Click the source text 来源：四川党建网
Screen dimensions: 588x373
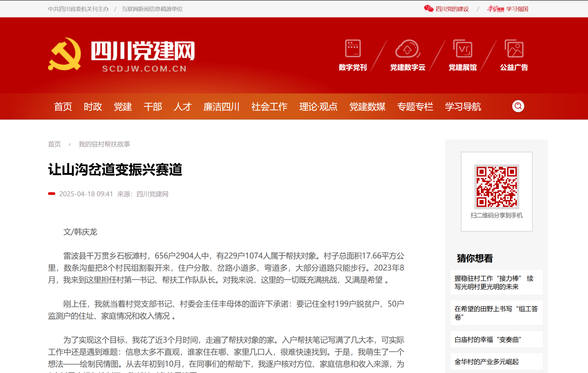point(143,194)
